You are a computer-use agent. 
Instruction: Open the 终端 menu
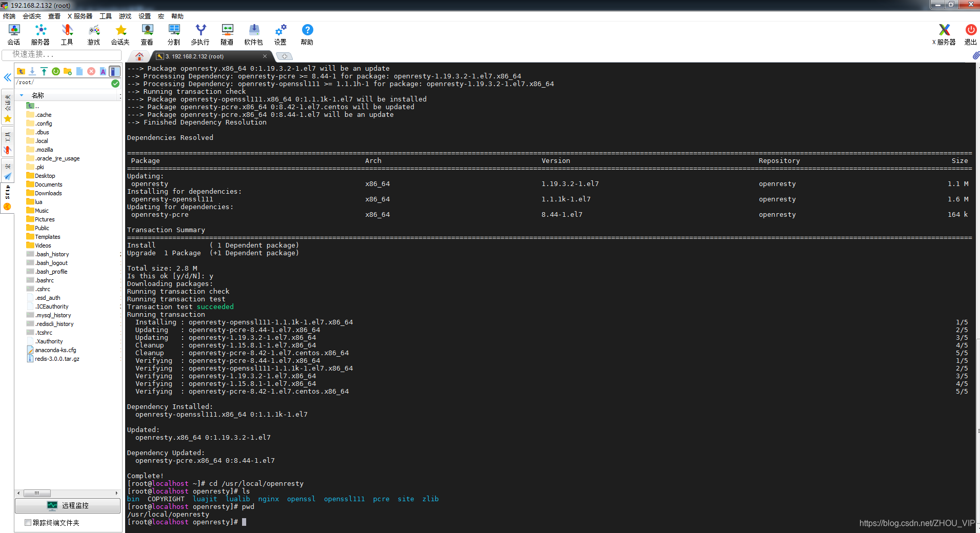click(9, 16)
